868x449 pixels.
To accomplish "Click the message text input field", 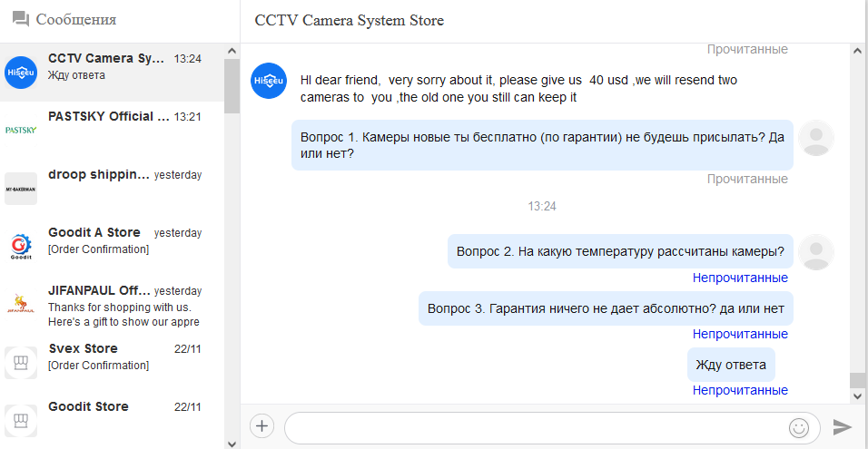I will [552, 428].
